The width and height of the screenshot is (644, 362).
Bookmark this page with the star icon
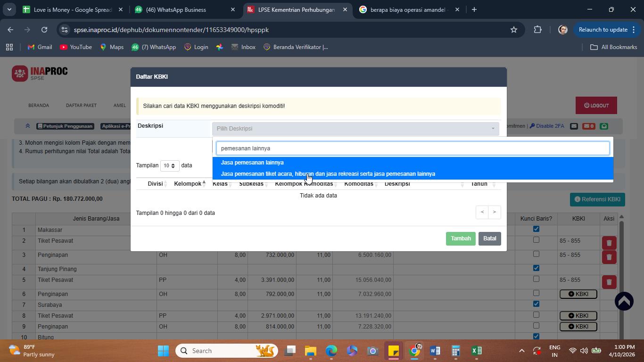point(514,30)
